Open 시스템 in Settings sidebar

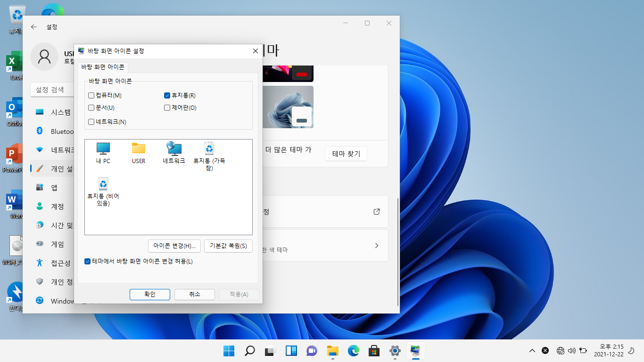click(x=53, y=112)
